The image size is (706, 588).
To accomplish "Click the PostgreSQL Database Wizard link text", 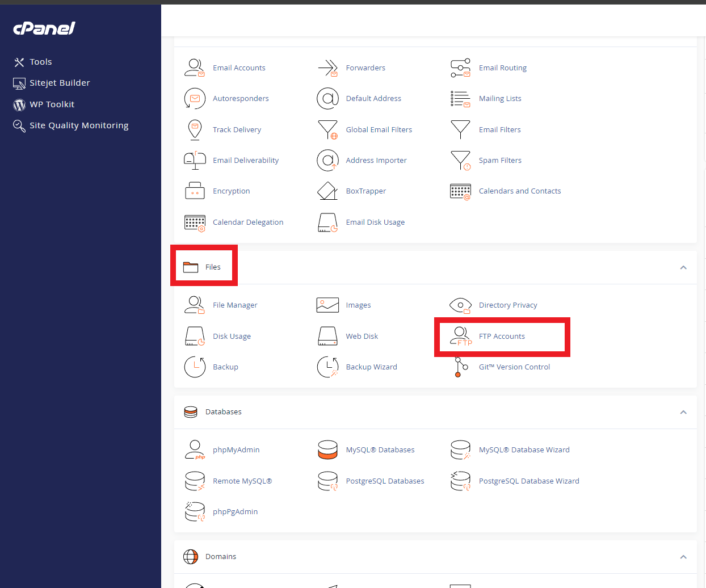I will click(x=529, y=481).
